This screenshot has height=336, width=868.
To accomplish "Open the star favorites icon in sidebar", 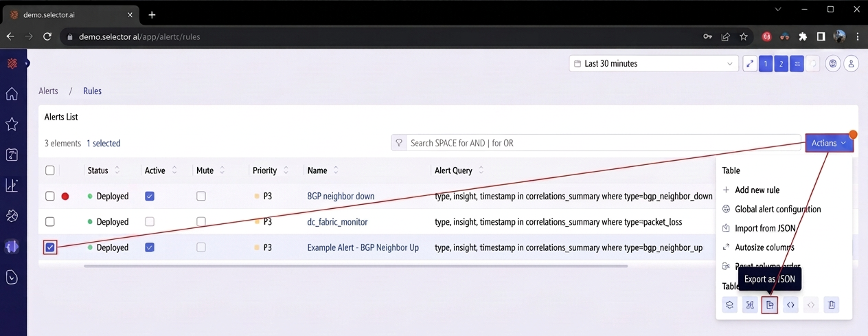I will 12,124.
